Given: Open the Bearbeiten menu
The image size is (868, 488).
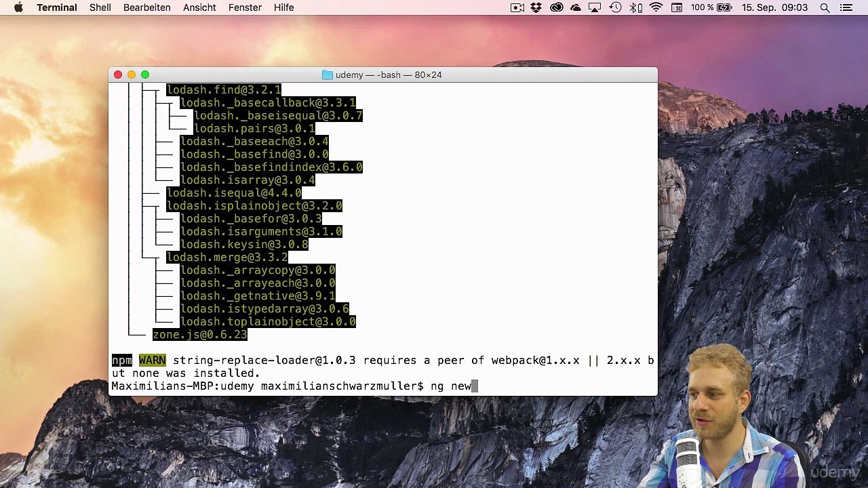Looking at the screenshot, I should point(147,7).
